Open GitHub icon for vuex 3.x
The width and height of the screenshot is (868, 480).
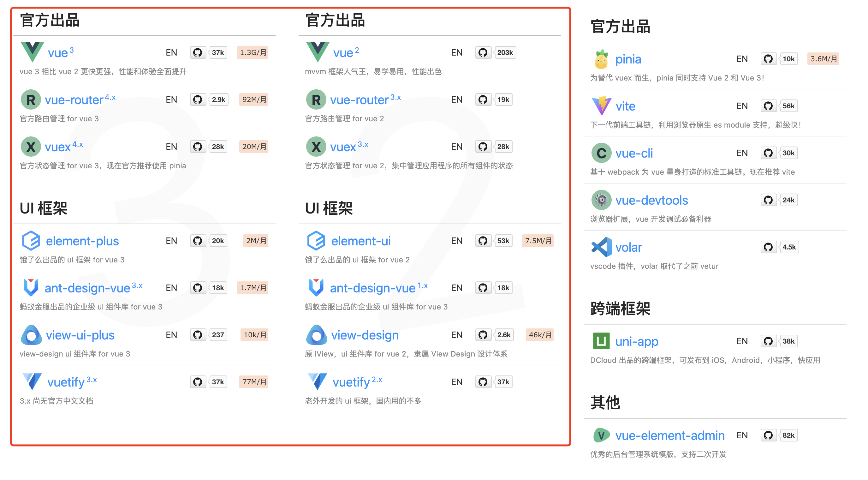pyautogui.click(x=483, y=147)
